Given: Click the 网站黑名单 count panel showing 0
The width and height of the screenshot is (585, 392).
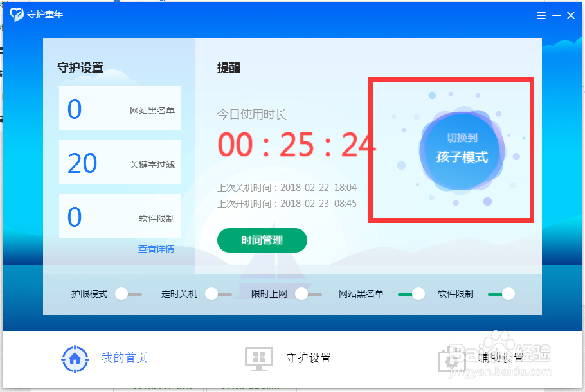Looking at the screenshot, I should click(120, 109).
